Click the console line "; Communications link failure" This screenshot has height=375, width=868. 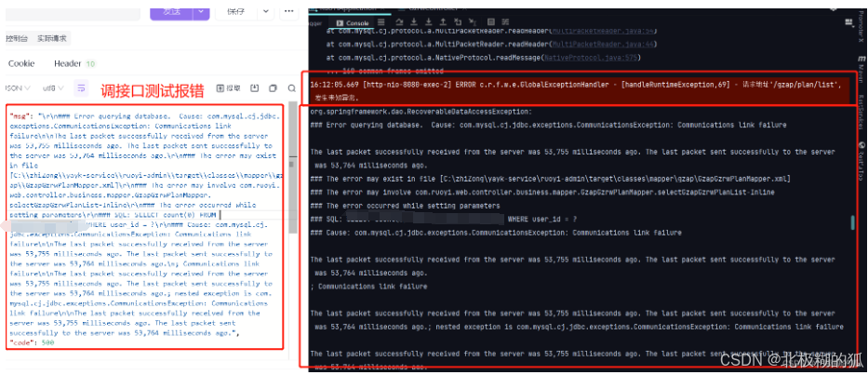pyautogui.click(x=368, y=287)
